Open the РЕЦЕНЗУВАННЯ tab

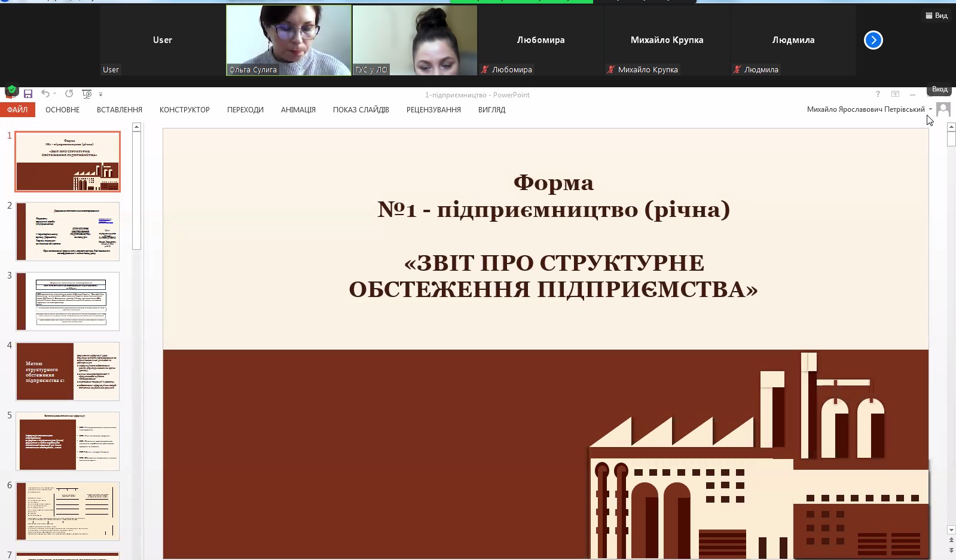point(433,110)
